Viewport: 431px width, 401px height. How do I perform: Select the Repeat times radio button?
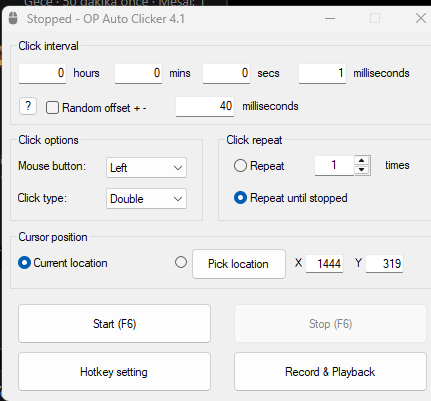[240, 166]
